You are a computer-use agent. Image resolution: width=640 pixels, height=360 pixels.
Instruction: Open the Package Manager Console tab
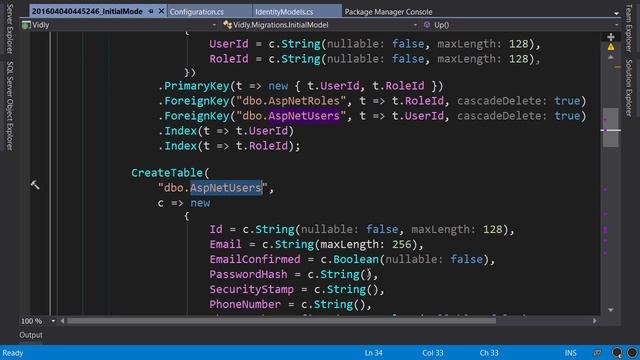click(x=388, y=12)
